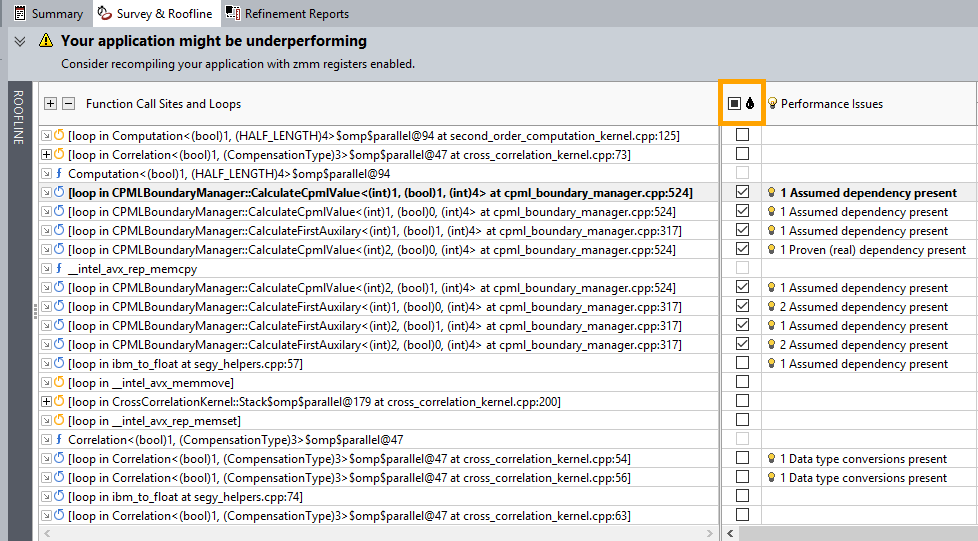Click blue loop icon of ibm_to_float segy_helpers.cpp:57
Image resolution: width=978 pixels, height=541 pixels.
point(58,364)
